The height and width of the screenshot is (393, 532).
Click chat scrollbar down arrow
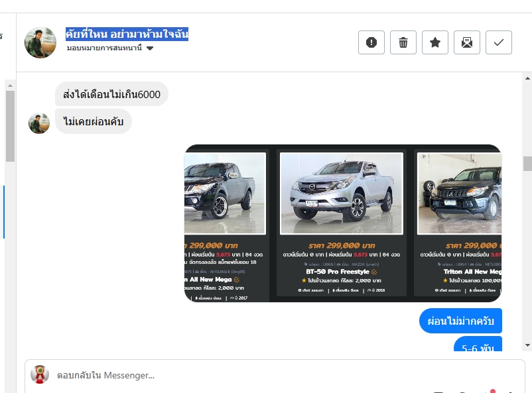tap(527, 345)
